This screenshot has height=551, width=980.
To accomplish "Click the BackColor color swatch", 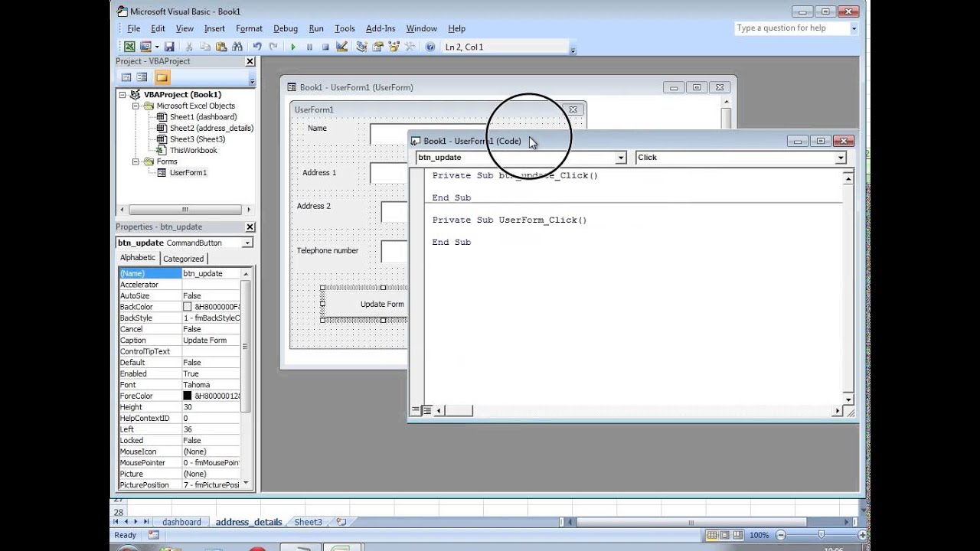I will [188, 307].
